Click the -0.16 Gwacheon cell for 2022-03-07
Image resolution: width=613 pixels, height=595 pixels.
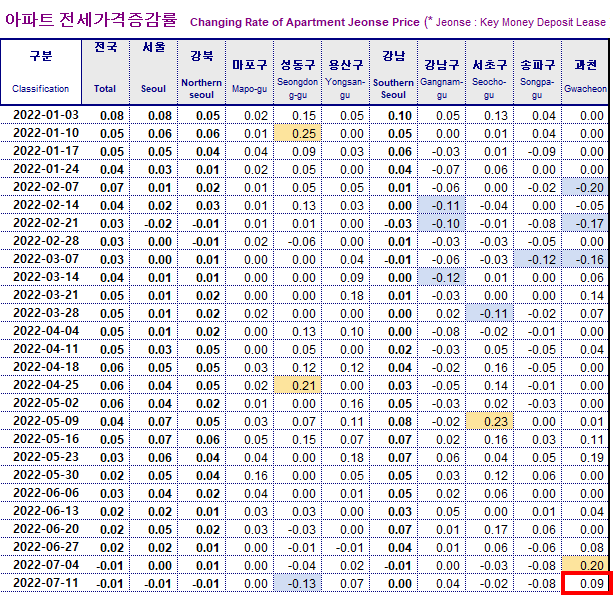585,259
